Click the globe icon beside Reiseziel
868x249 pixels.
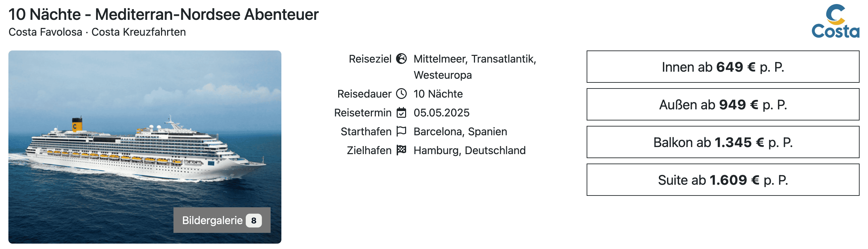(x=401, y=59)
